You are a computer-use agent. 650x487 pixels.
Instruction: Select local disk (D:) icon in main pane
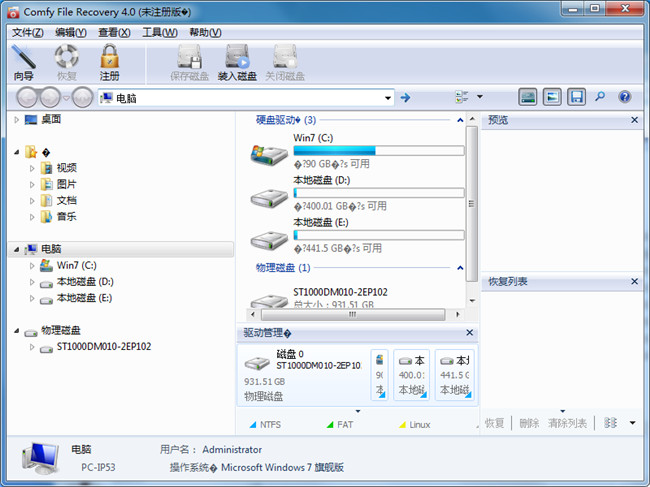[x=269, y=198]
